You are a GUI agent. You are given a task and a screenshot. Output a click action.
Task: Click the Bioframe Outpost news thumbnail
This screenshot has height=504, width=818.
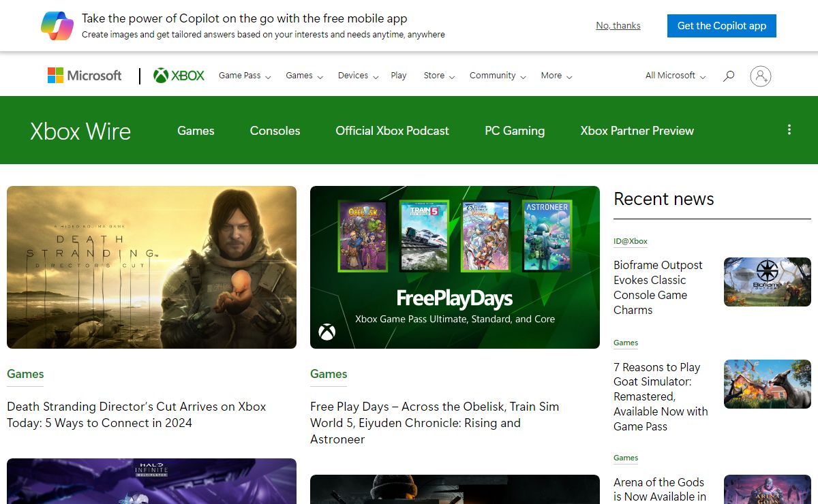(x=767, y=281)
